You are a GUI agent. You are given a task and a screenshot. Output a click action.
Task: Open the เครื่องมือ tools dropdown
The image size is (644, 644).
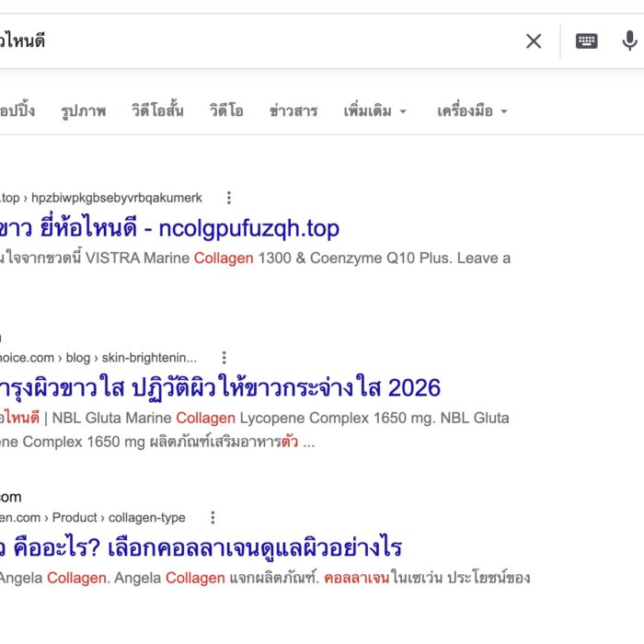pos(472,111)
